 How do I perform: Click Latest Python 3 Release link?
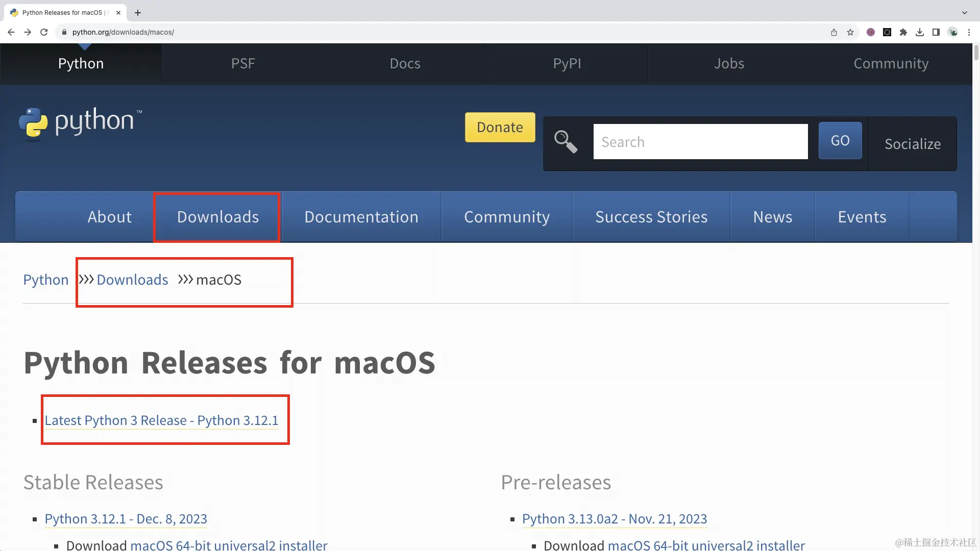(x=161, y=420)
